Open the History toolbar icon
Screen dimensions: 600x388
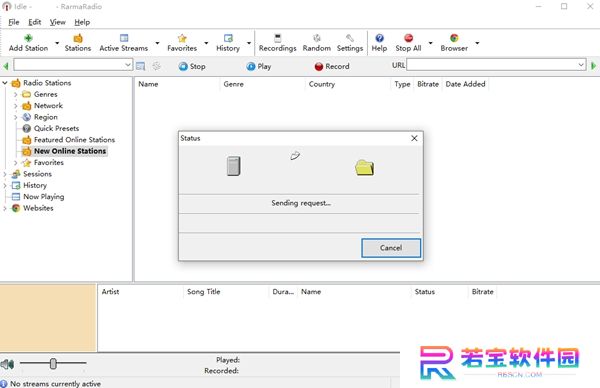point(228,38)
